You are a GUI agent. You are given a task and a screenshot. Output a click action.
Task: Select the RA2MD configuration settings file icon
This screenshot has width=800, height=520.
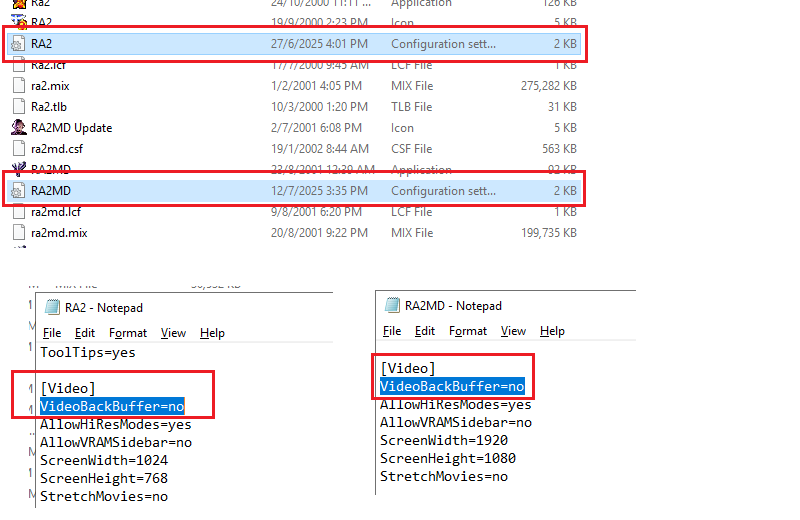coord(18,190)
